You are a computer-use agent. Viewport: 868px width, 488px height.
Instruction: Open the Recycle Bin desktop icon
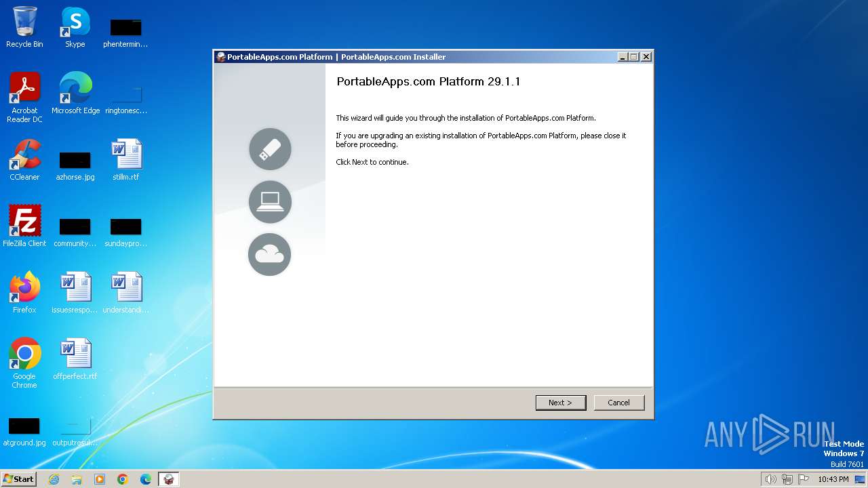point(24,27)
